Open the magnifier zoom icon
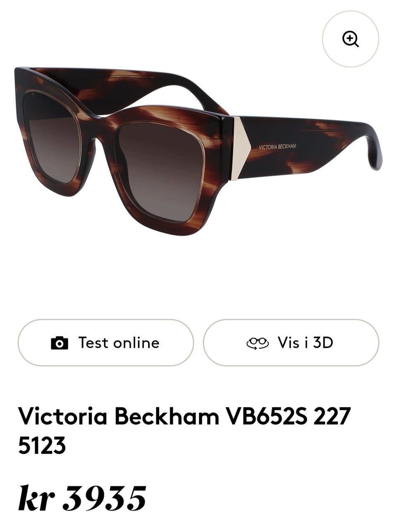Viewport: 397px width, 532px height. click(350, 39)
